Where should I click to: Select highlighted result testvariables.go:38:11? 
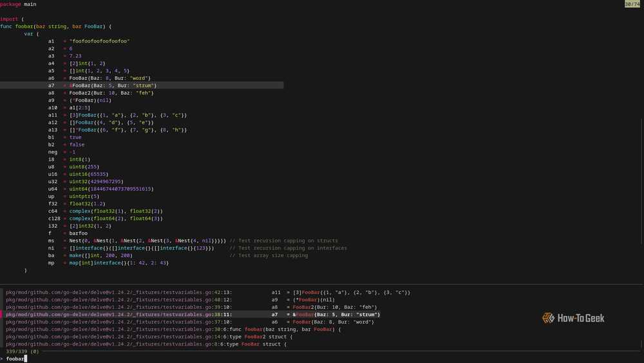click(x=193, y=315)
